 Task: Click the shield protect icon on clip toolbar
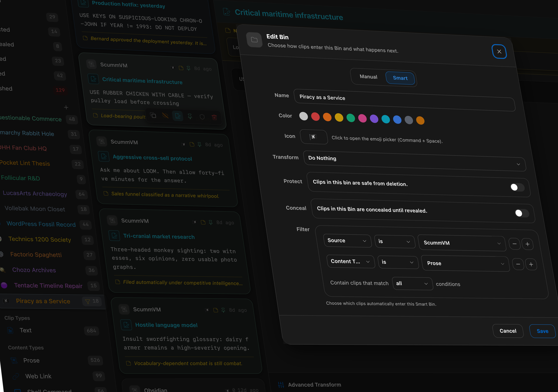coord(202,117)
